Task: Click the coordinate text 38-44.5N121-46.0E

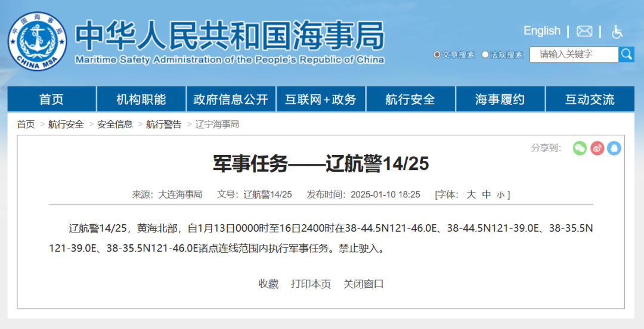Action: coord(391,228)
